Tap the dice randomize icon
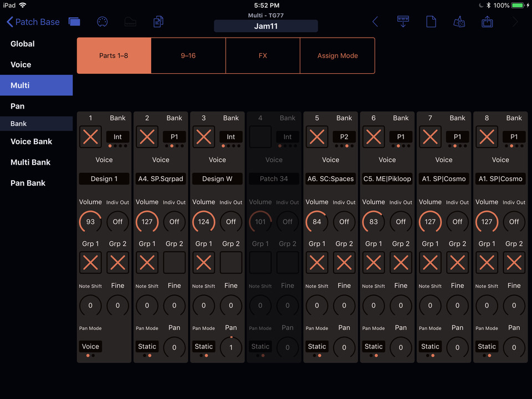This screenshot has height=399, width=532. click(x=459, y=22)
